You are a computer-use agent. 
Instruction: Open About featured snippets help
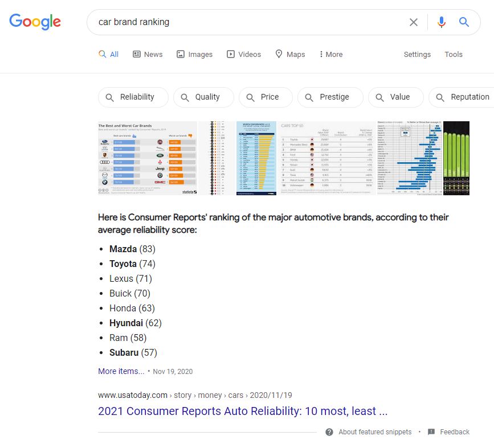[x=375, y=432]
